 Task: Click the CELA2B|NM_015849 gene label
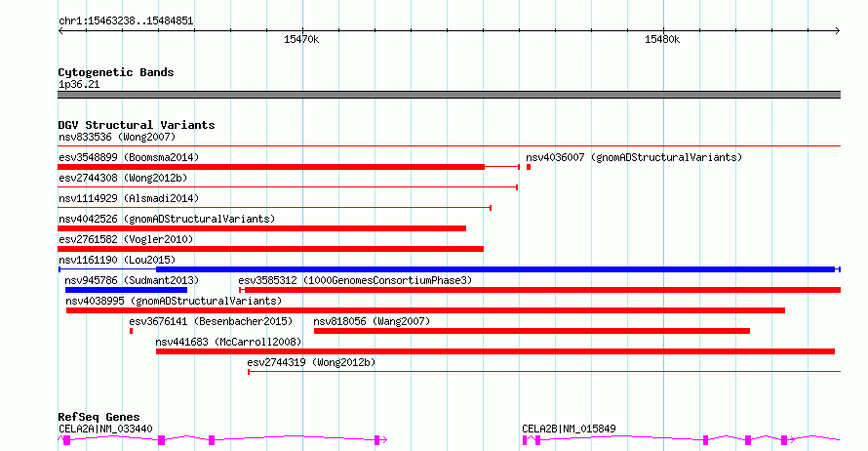pos(569,429)
